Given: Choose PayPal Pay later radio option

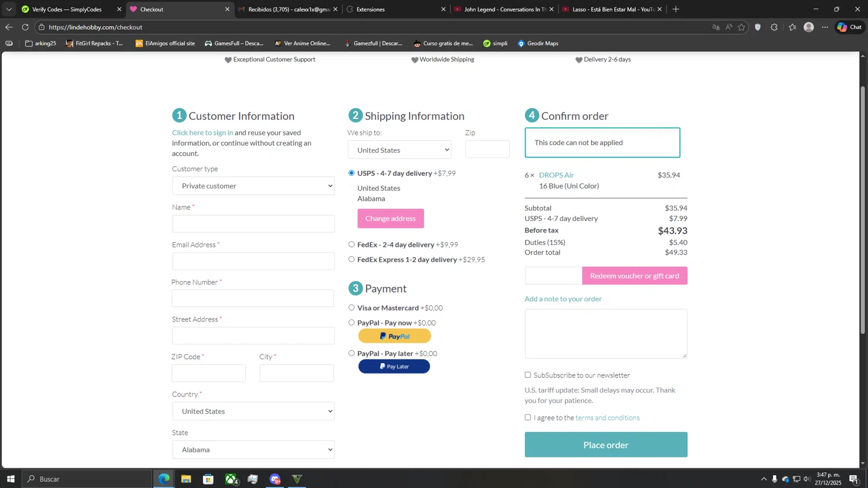Looking at the screenshot, I should tap(351, 353).
